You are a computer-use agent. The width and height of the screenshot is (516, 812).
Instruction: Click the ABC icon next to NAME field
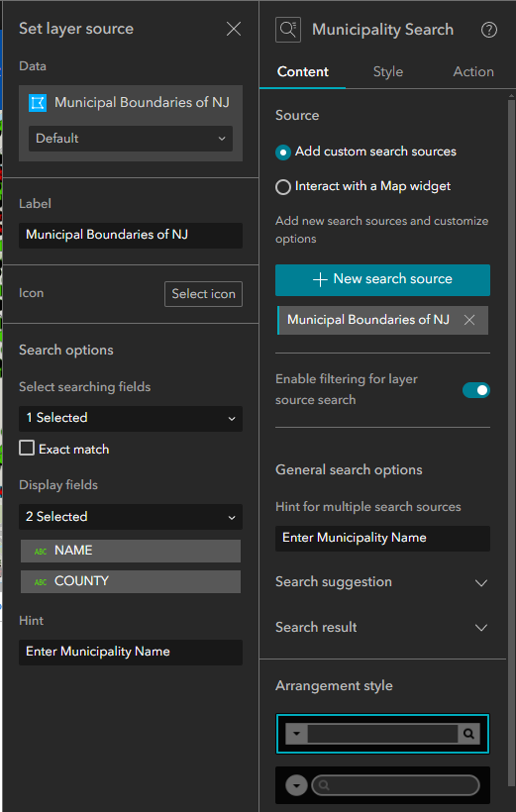point(41,551)
